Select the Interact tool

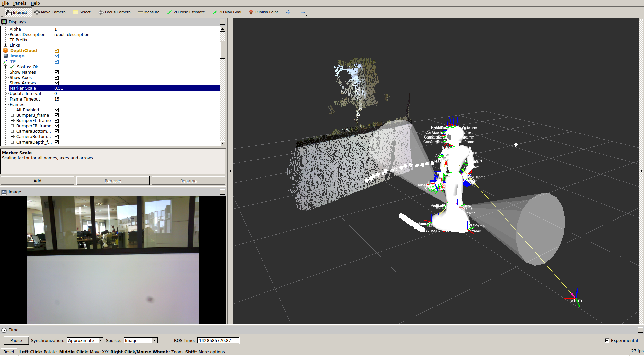[17, 12]
